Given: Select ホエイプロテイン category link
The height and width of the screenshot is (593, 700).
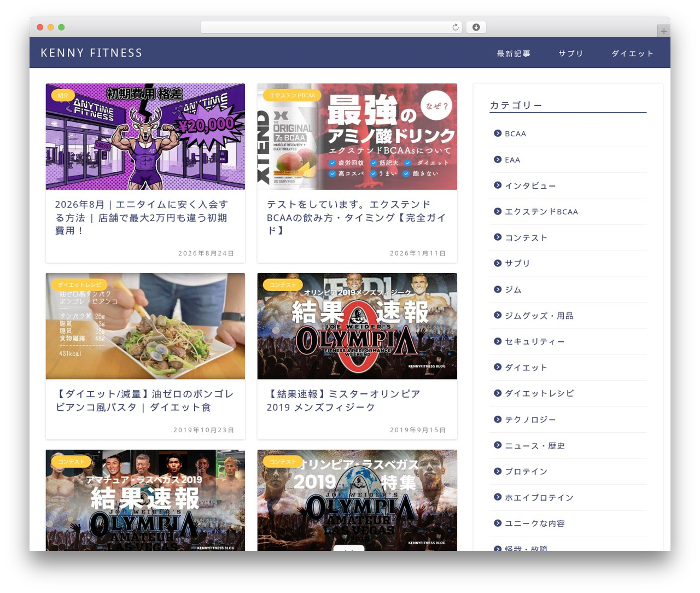Looking at the screenshot, I should [x=539, y=498].
